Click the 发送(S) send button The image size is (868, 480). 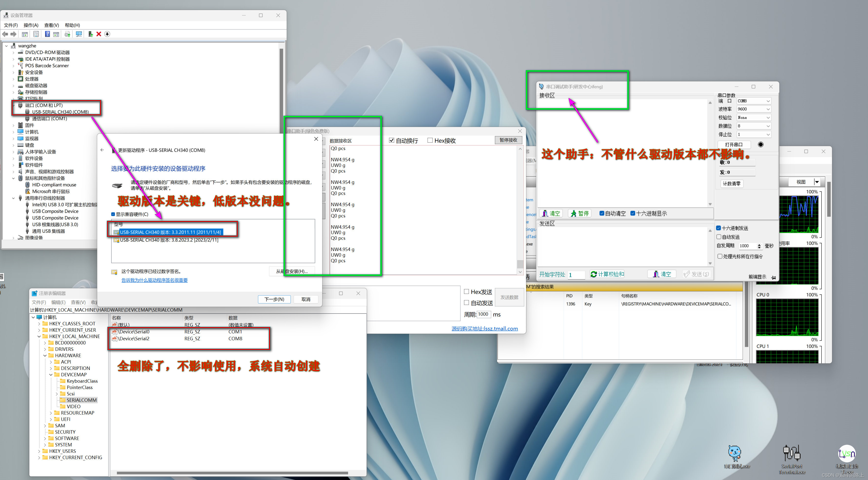(x=696, y=274)
